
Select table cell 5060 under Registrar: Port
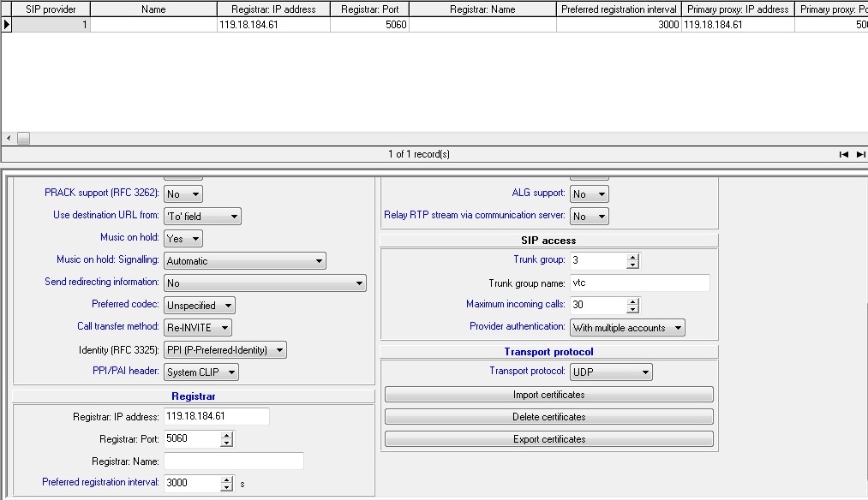pos(370,24)
